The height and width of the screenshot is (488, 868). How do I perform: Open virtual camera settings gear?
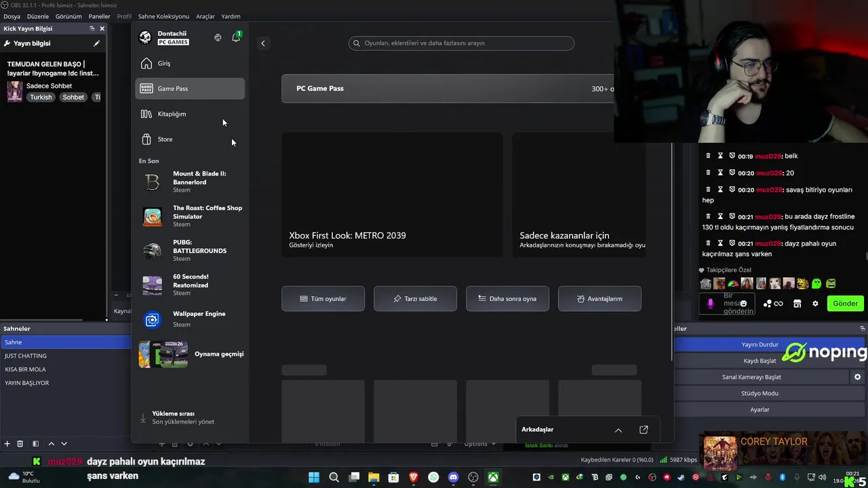coord(857,377)
